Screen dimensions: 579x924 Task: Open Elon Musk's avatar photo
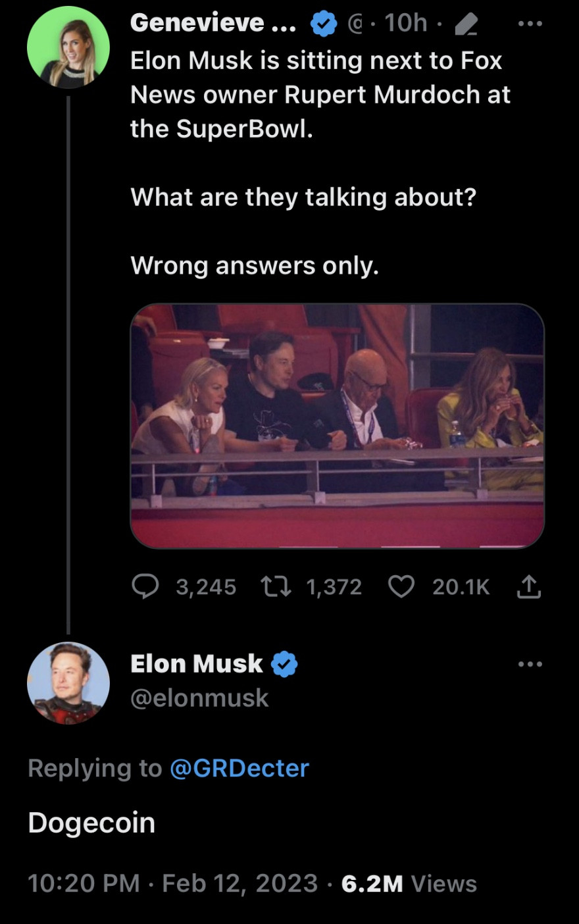68,683
